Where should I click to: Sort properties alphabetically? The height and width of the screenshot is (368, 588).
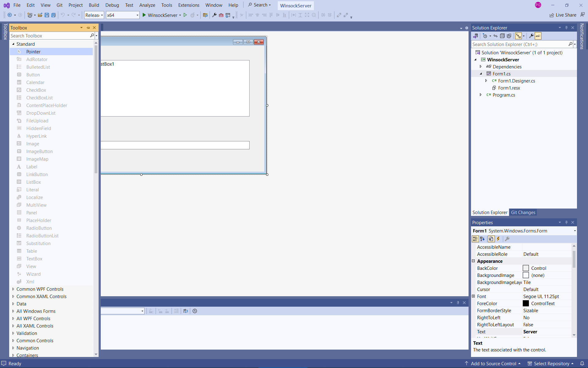(x=482, y=239)
